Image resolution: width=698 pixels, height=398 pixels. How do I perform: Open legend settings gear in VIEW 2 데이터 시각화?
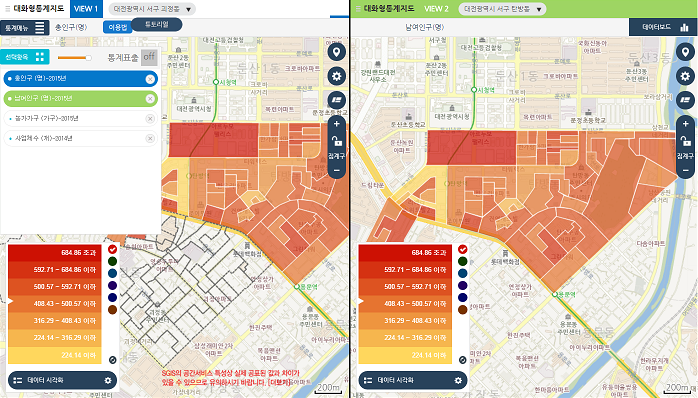458,381
